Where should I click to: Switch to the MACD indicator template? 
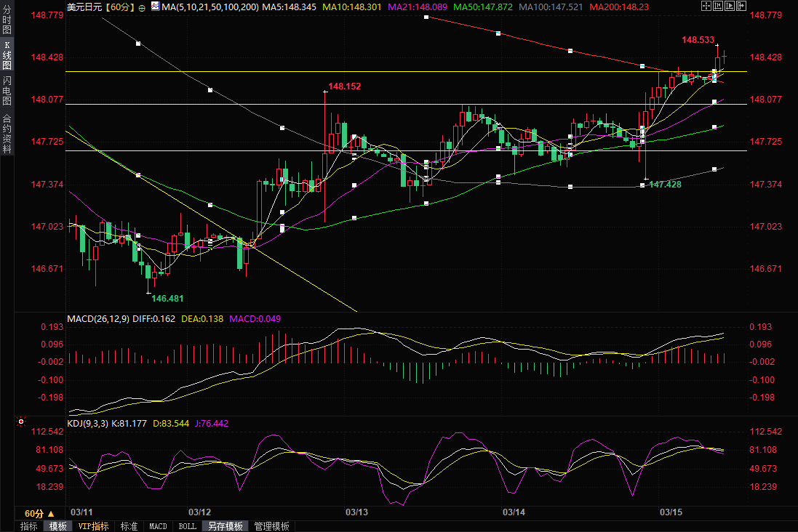(158, 526)
